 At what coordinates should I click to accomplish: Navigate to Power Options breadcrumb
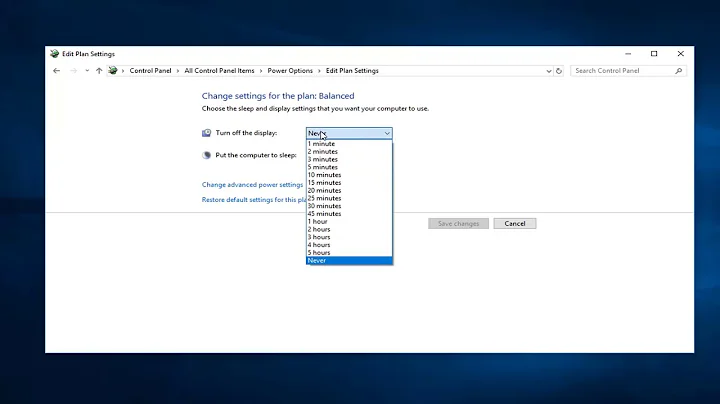tap(290, 71)
